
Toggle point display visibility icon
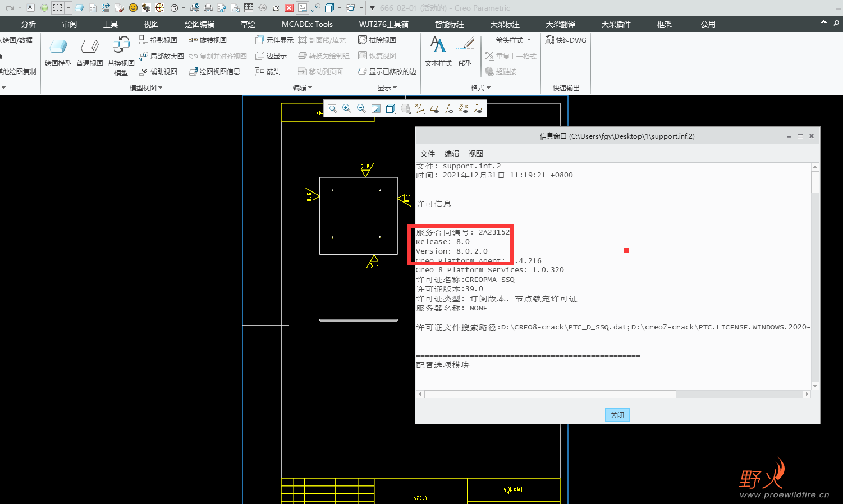click(464, 108)
